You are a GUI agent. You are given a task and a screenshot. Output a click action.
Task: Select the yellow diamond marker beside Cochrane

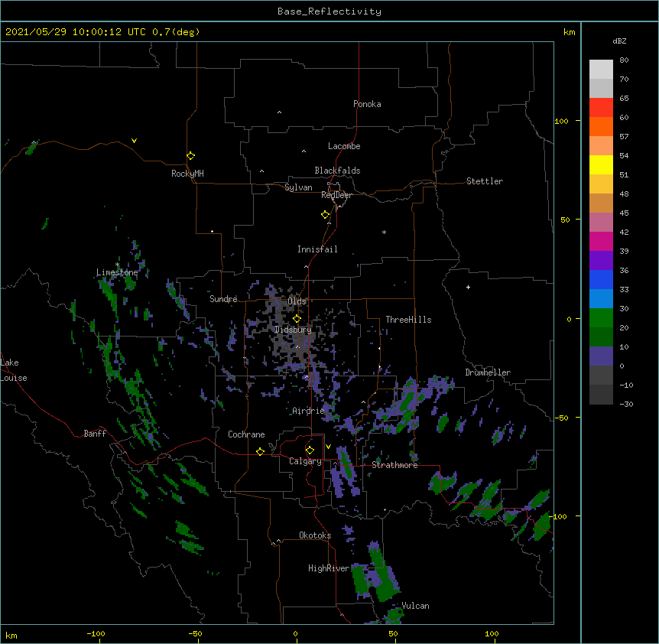point(260,451)
